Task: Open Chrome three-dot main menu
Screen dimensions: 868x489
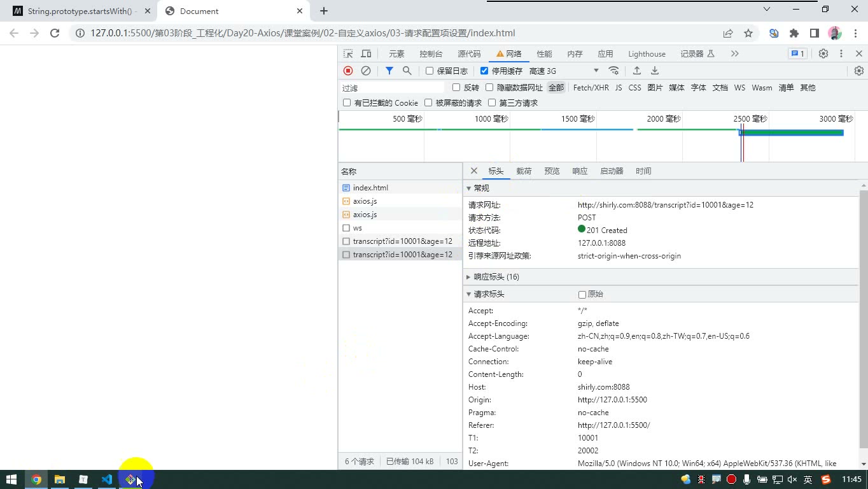Action: [855, 33]
